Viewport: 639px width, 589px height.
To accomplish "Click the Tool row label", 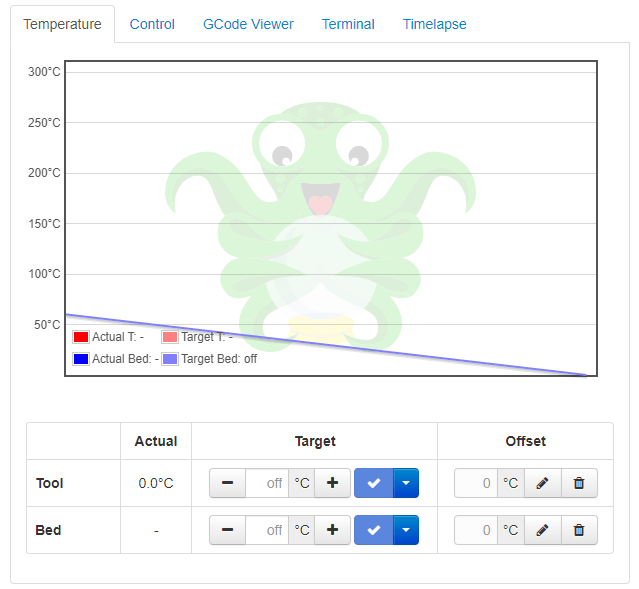I will [49, 483].
